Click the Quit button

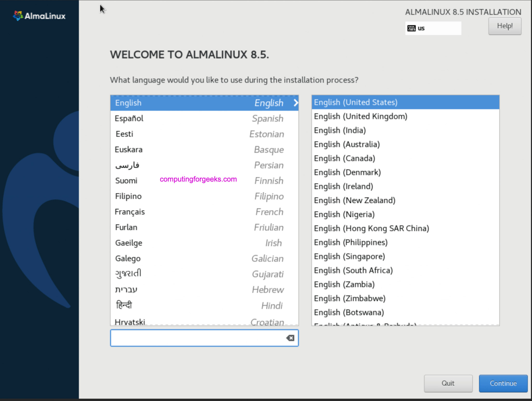tap(448, 383)
